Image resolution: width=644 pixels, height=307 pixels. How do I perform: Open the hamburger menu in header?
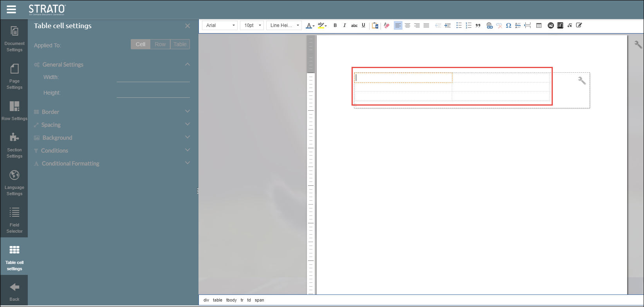pos(11,9)
